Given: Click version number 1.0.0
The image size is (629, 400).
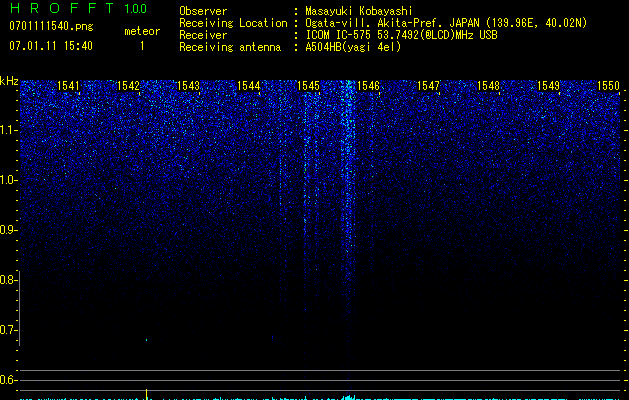Looking at the screenshot, I should click(136, 8).
